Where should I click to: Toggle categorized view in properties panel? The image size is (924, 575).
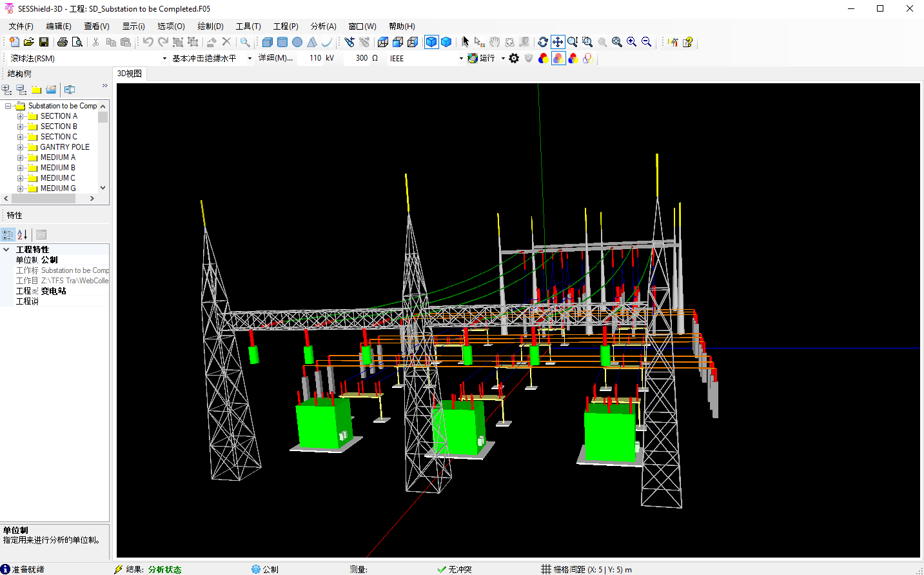tap(8, 235)
